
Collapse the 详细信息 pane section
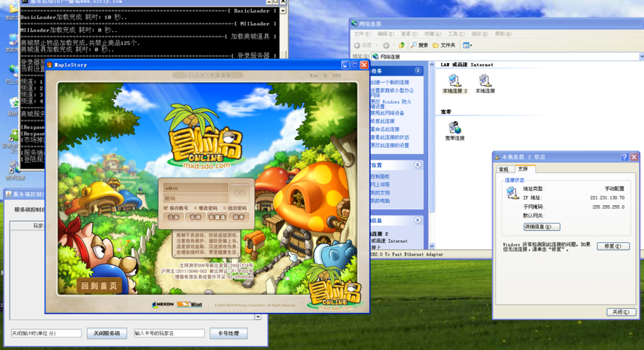coord(417,220)
